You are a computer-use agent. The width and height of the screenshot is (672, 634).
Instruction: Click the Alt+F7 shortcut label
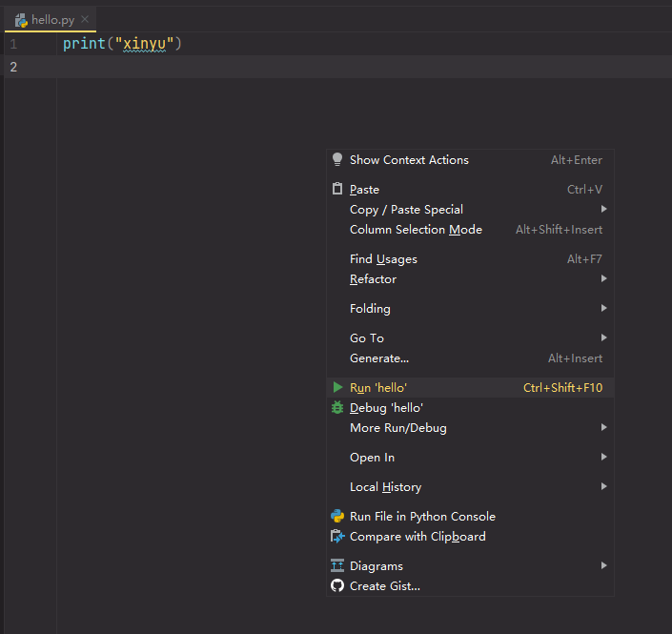coord(584,259)
